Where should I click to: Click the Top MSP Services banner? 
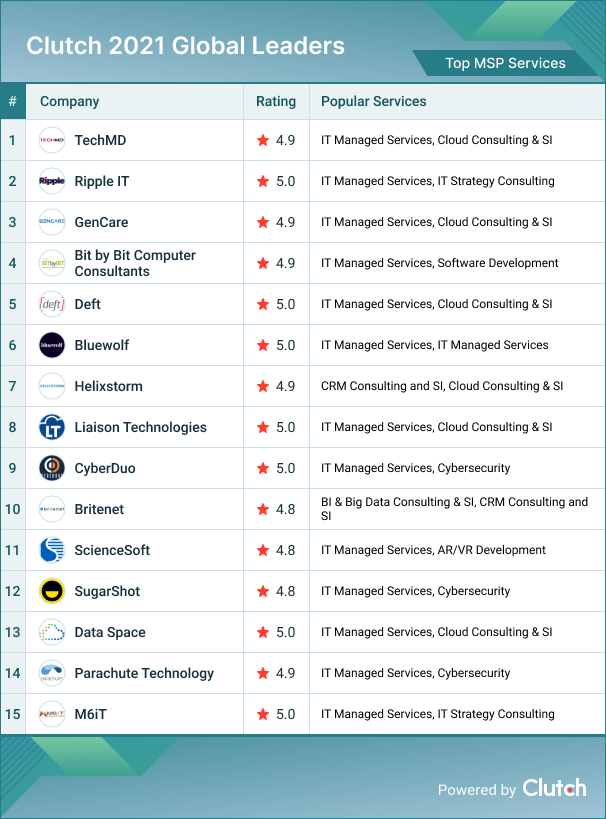pos(505,63)
